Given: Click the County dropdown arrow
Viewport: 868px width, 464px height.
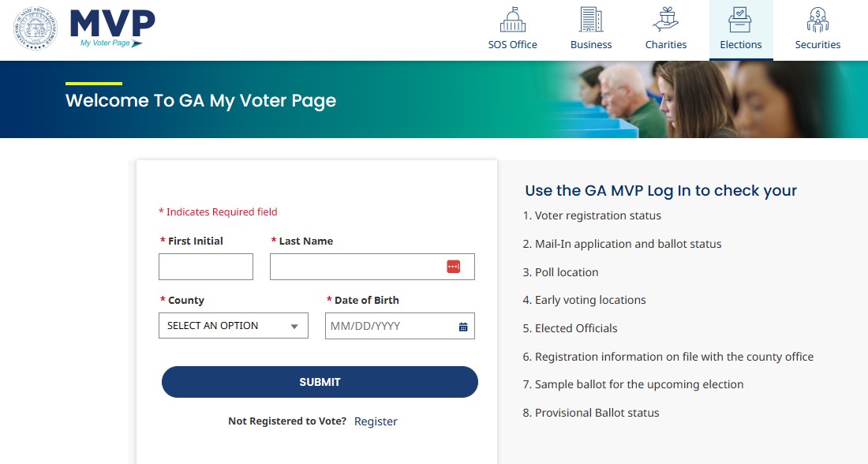Looking at the screenshot, I should tap(294, 327).
